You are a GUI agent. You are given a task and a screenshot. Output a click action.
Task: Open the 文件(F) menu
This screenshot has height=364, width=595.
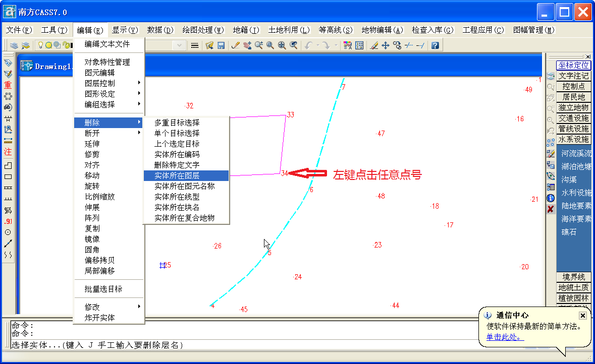pos(19,30)
